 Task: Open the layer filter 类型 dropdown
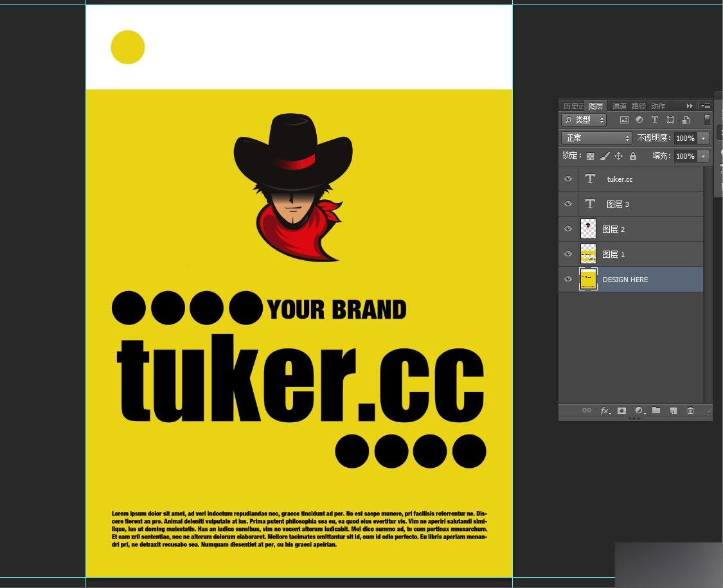click(x=584, y=120)
